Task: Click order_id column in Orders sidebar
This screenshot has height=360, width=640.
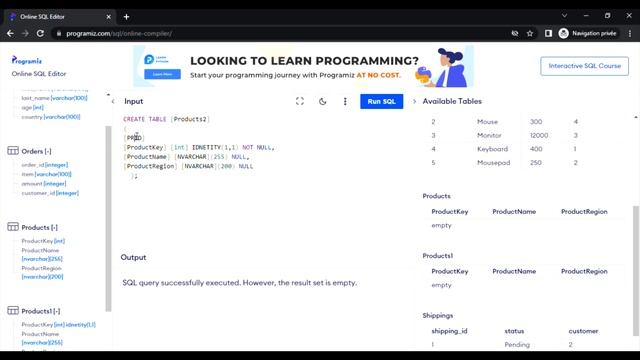Action: [x=45, y=165]
